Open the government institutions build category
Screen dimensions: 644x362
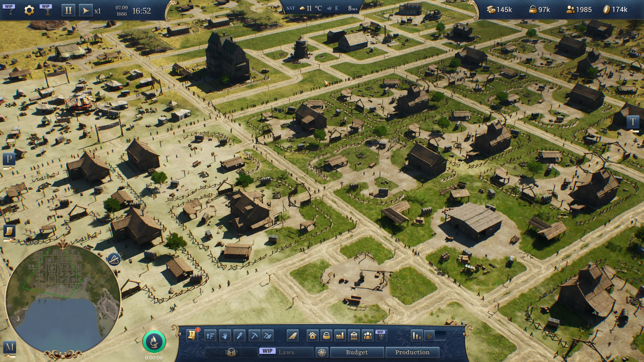pos(354,336)
